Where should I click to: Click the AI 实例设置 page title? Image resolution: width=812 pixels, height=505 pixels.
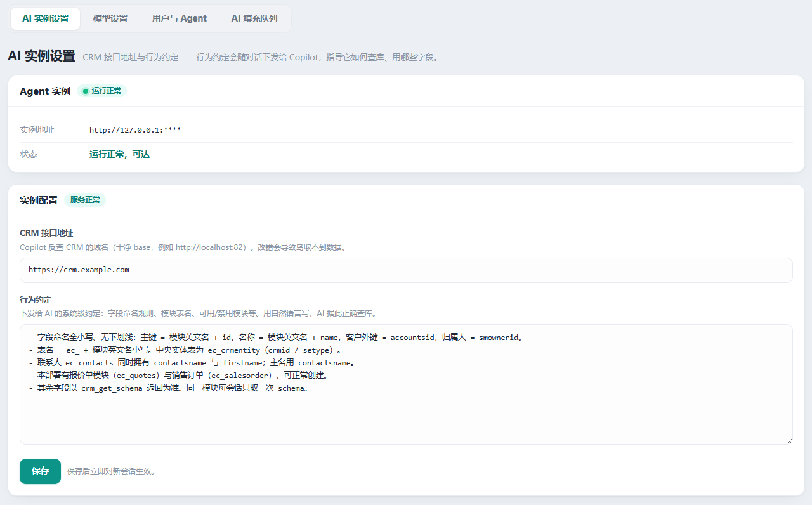point(41,56)
